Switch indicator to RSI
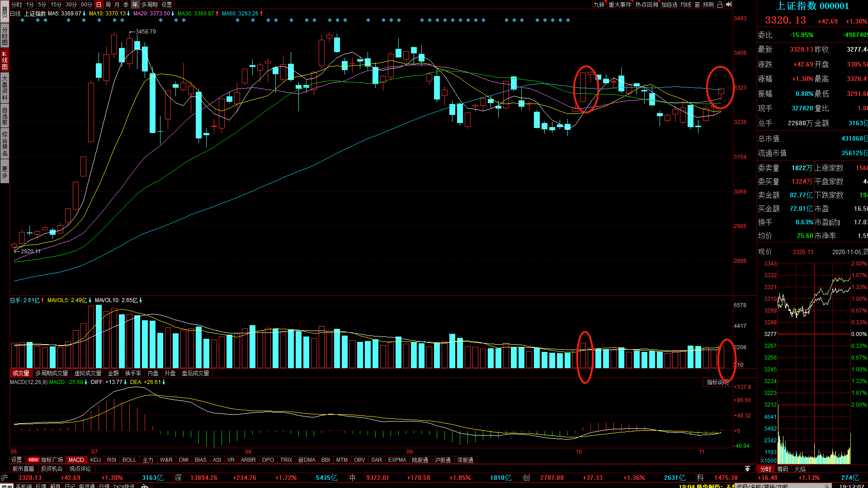 (112, 460)
